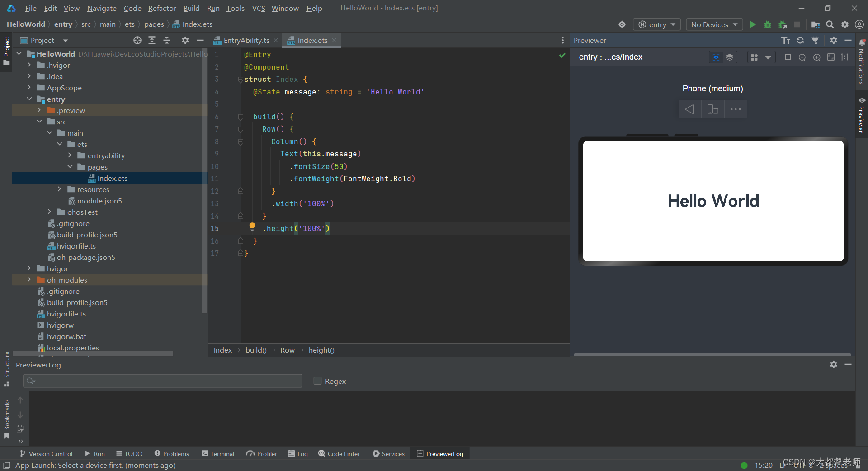Open IDE settings gear in the top toolbar
Screen dimensions: 868x471
click(844, 24)
